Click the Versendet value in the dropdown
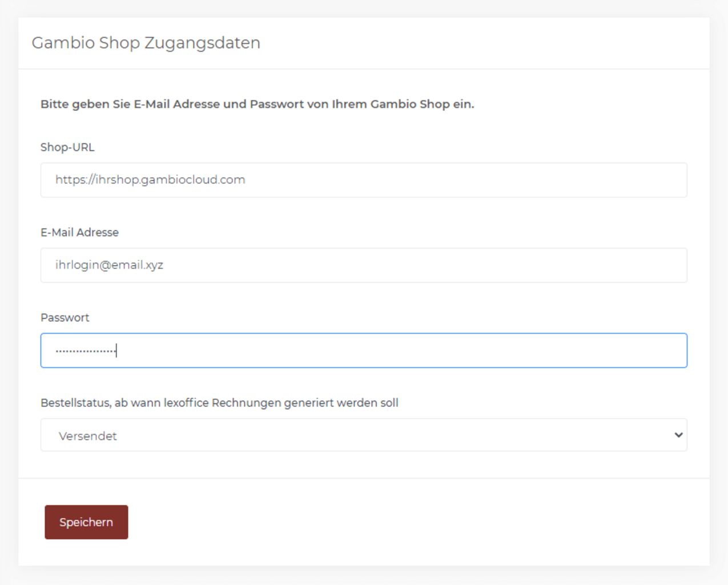The height and width of the screenshot is (585, 728). point(88,436)
